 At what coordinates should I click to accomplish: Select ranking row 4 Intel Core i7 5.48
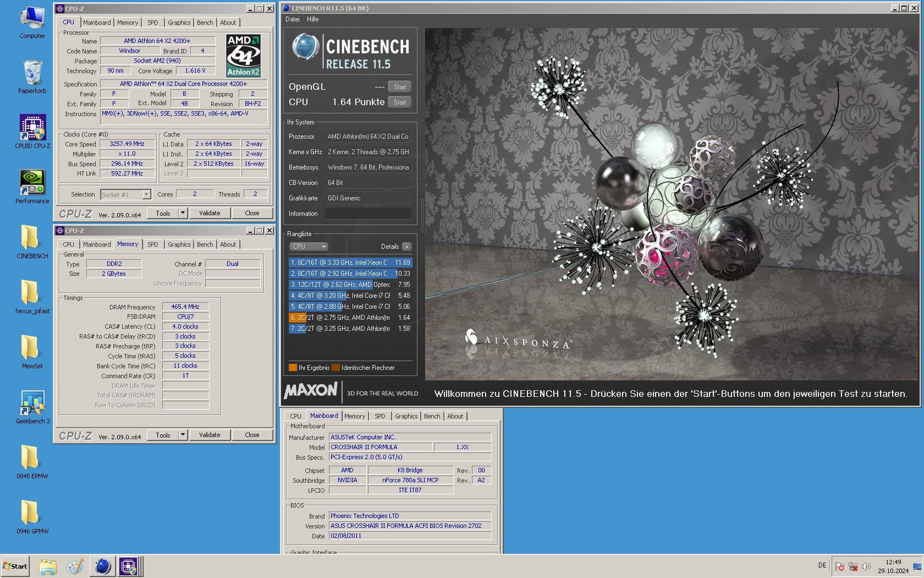[350, 296]
